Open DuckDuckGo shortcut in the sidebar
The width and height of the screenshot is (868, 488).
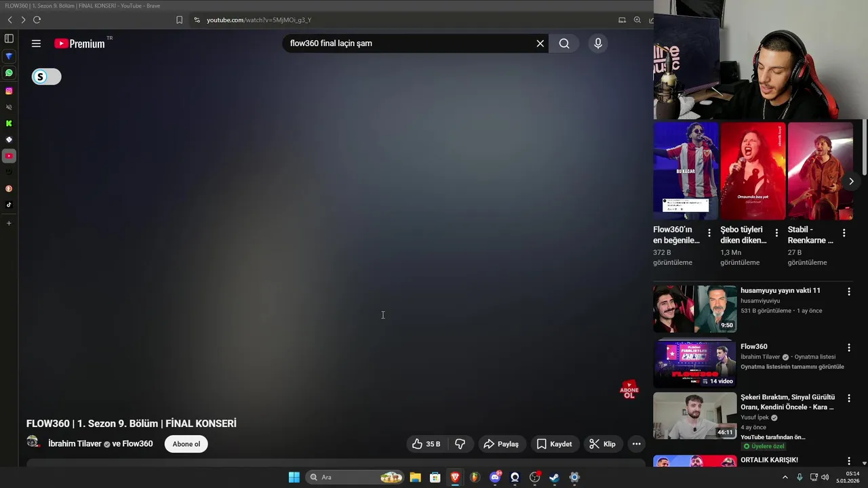pos(9,188)
